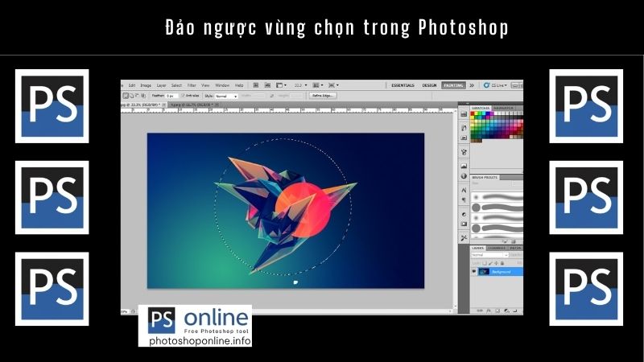Select the Layers tab
644x362 pixels.
pos(477,249)
